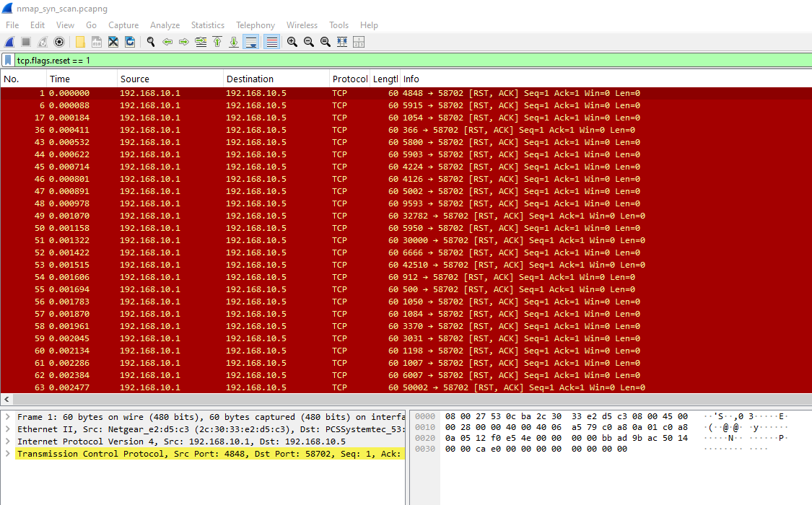The height and width of the screenshot is (505, 812).
Task: Open the capture options dialog
Action: (59, 41)
